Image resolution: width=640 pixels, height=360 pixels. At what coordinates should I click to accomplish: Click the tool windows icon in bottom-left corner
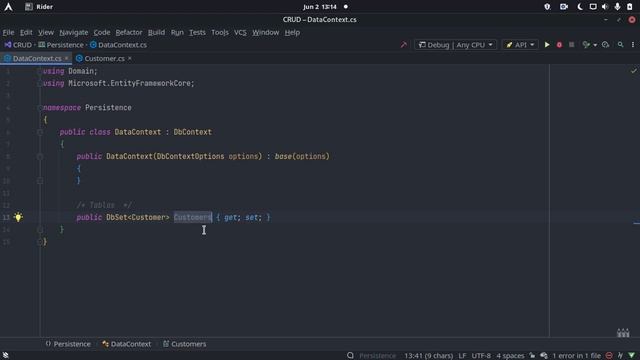click(6, 356)
